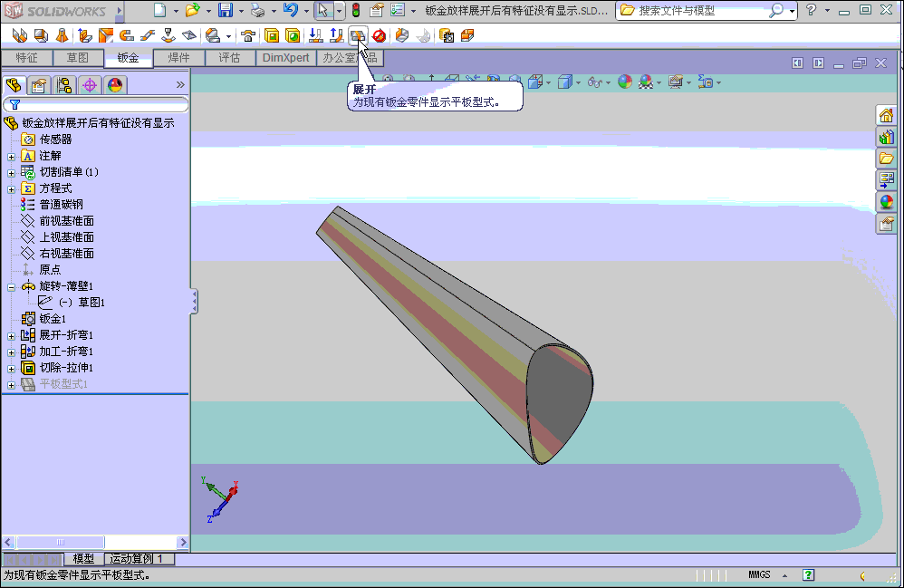Select the Jog tool
The image size is (904, 588).
pyautogui.click(x=148, y=35)
